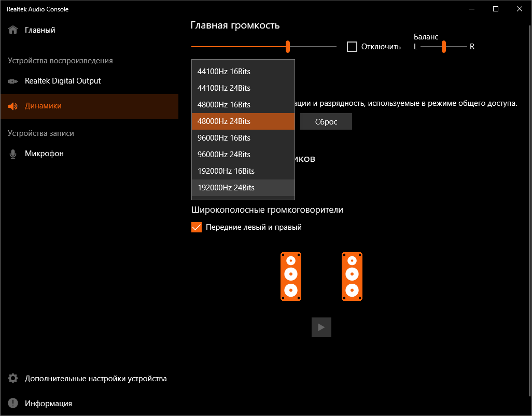
Task: Tick the Отключить mute checkbox
Action: (352, 47)
